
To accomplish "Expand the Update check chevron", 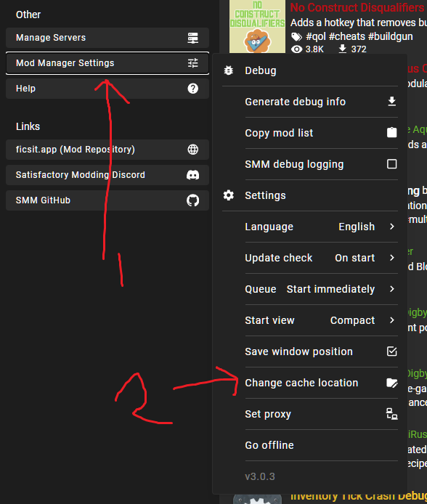I will tap(391, 258).
